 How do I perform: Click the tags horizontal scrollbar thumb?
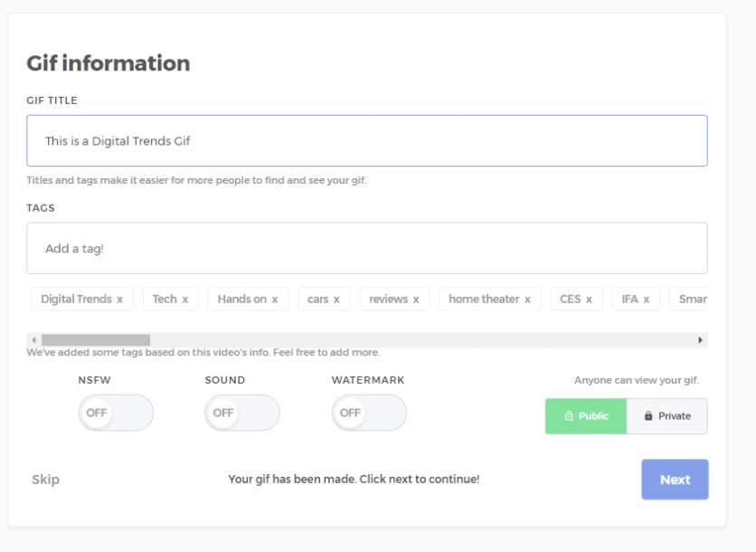pyautogui.click(x=96, y=340)
